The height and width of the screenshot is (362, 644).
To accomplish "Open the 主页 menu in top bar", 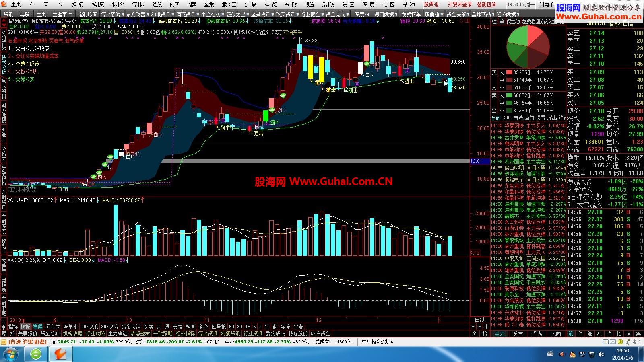I will pos(16,4).
